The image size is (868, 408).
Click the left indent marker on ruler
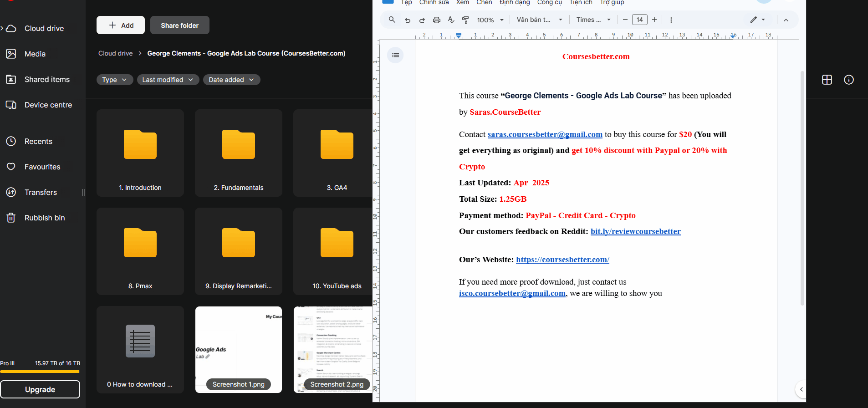pos(459,36)
